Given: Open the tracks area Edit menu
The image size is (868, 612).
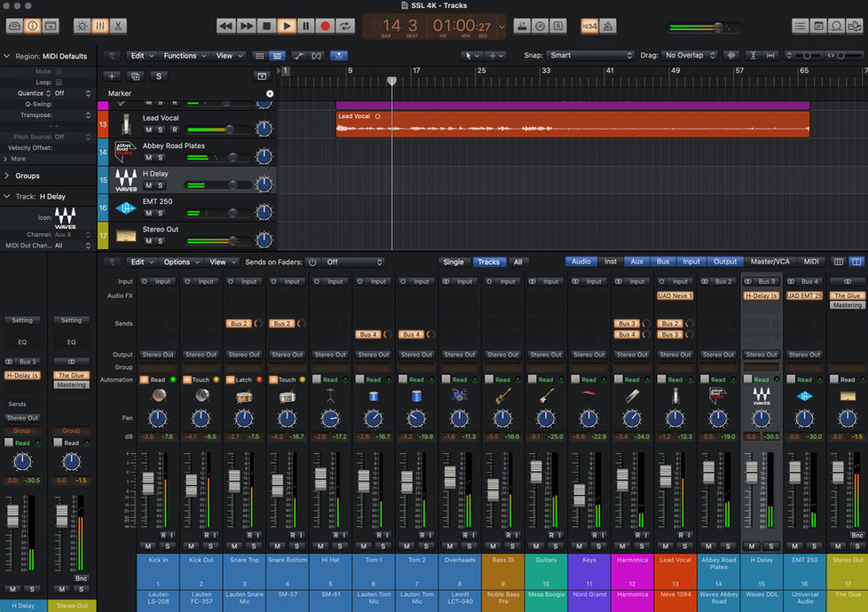Looking at the screenshot, I should point(142,56).
